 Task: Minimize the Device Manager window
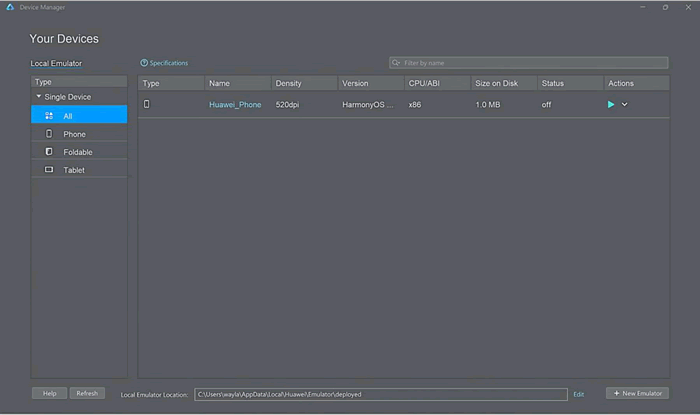pyautogui.click(x=643, y=7)
